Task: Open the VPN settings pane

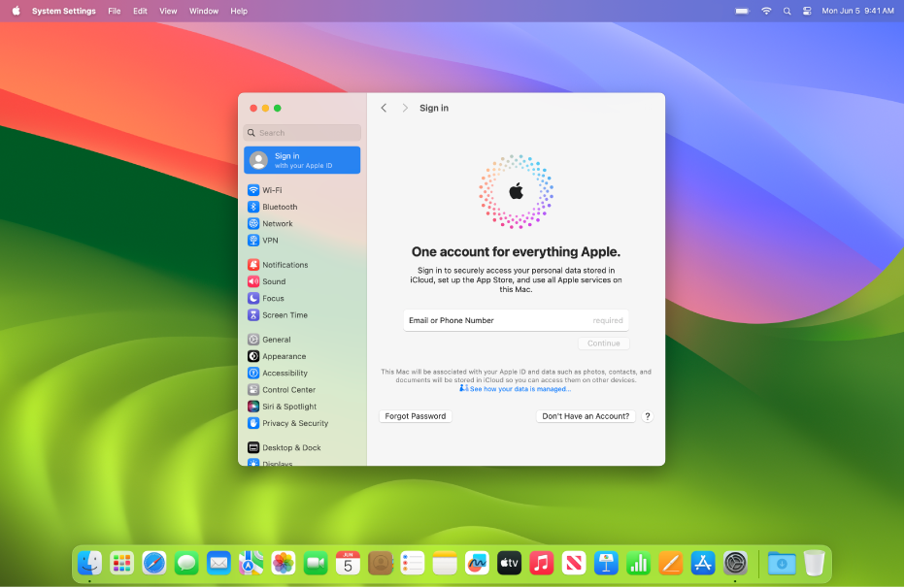Action: [x=269, y=241]
